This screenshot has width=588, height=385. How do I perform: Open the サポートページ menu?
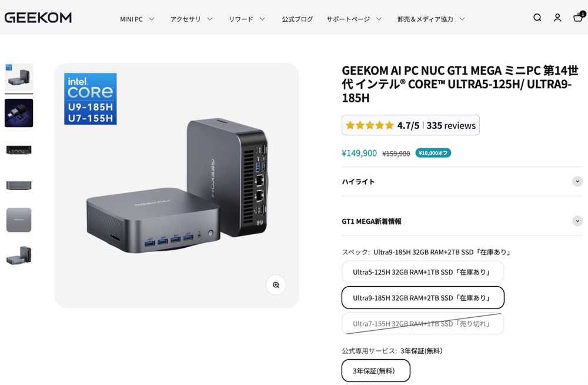coord(354,19)
